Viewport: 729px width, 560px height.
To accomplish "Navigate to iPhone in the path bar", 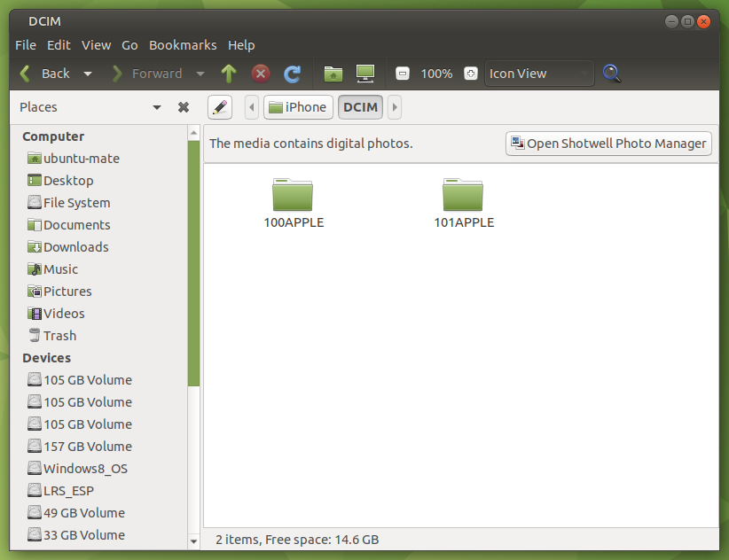I will 298,107.
